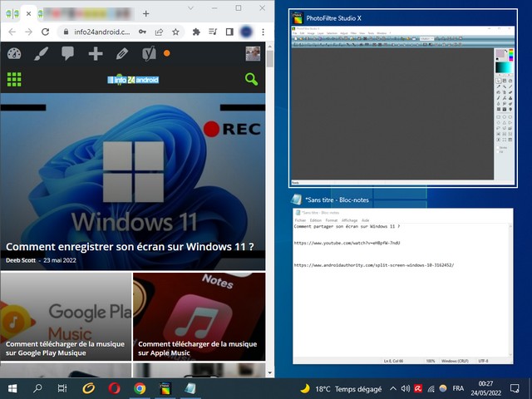This screenshot has width=532, height=399.
Task: Open the green grid menu icon
Action: [x=14, y=80]
